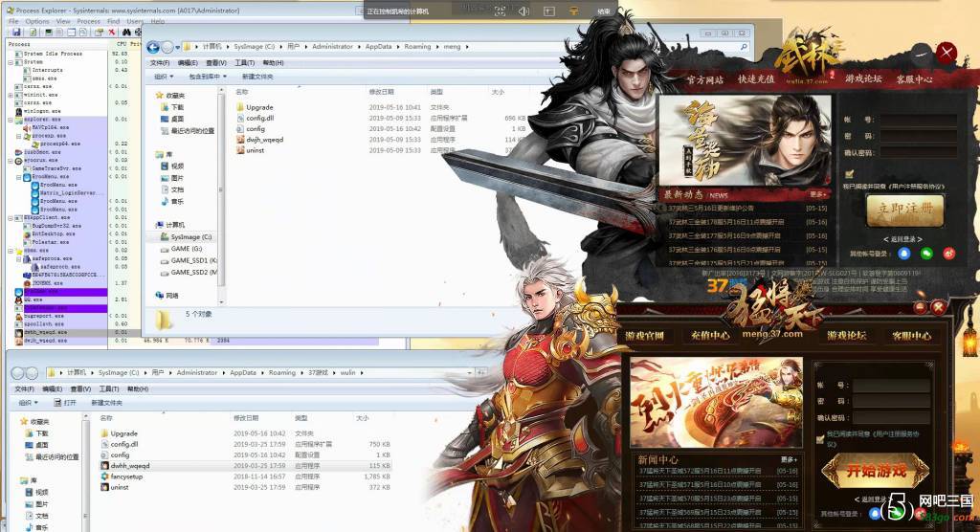Toggle the user agreement checkbox in Meng launcher

tap(820, 437)
